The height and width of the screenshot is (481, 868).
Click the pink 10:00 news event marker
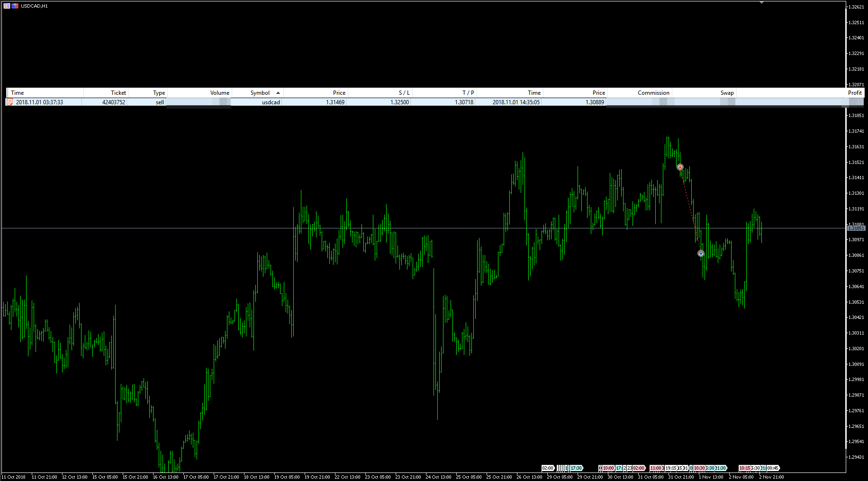608,468
